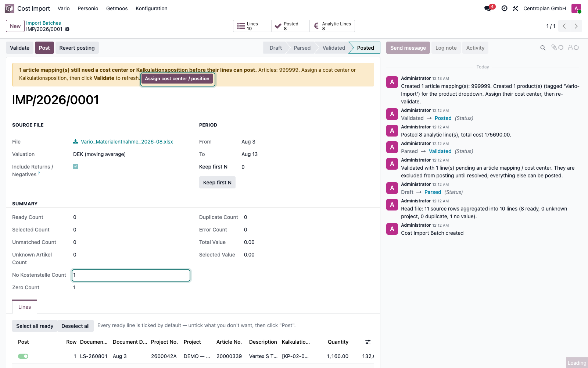
Task: Toggle the Post switch on row 1
Action: click(x=23, y=356)
